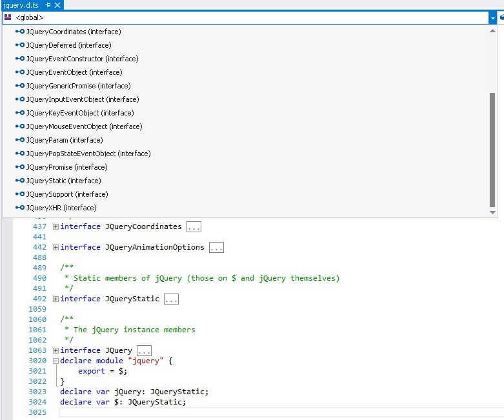Select JQuerySupport interface entry
Viewport: 504px width, 420px height.
point(250,194)
